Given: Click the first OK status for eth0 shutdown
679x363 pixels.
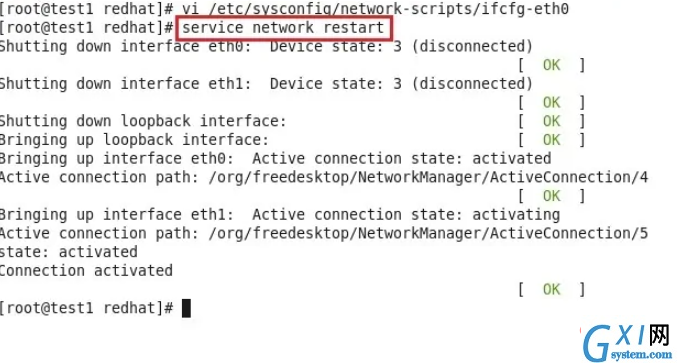Looking at the screenshot, I should [551, 65].
